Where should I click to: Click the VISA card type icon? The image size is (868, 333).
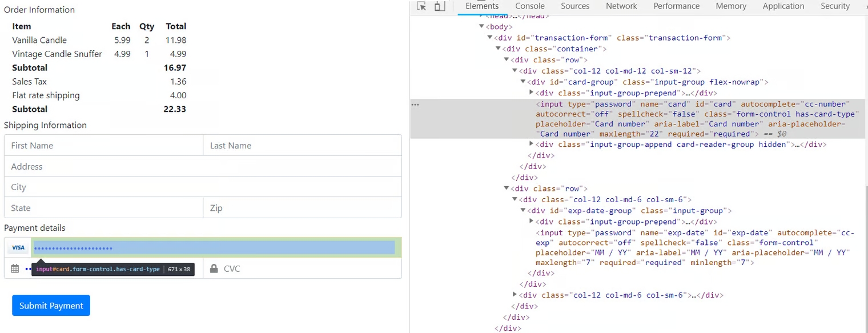pyautogui.click(x=18, y=248)
